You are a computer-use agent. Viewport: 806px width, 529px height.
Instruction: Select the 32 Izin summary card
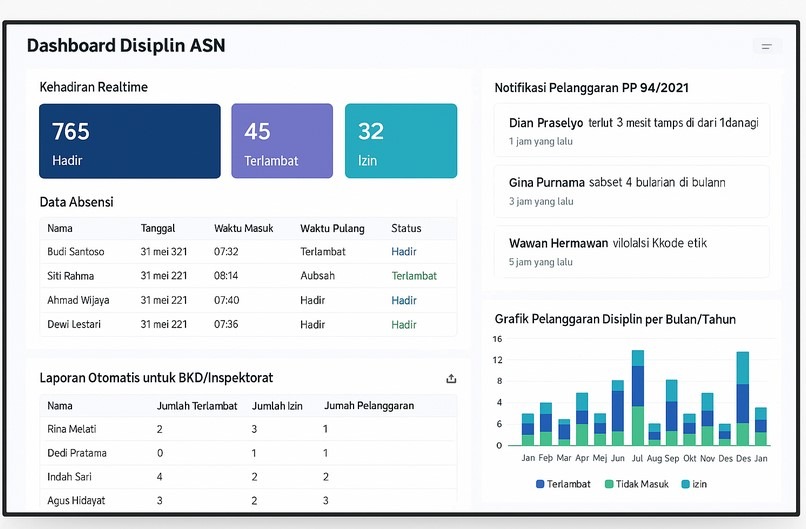(x=401, y=141)
